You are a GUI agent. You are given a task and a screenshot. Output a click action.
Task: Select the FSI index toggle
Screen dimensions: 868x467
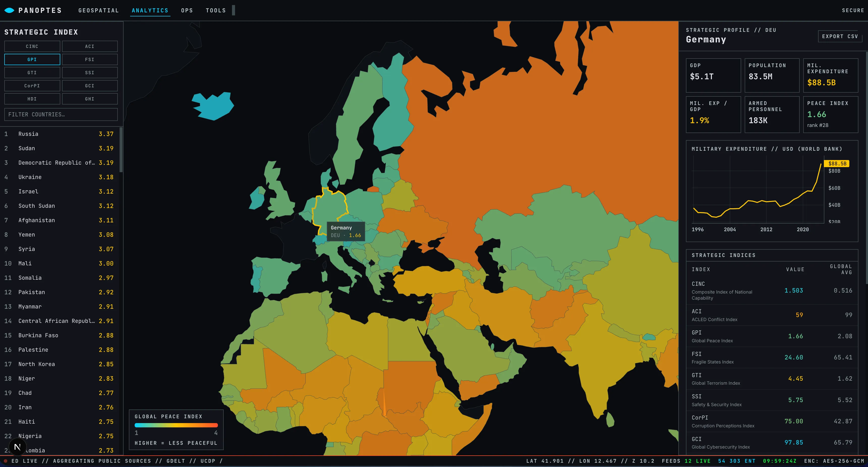(x=90, y=59)
